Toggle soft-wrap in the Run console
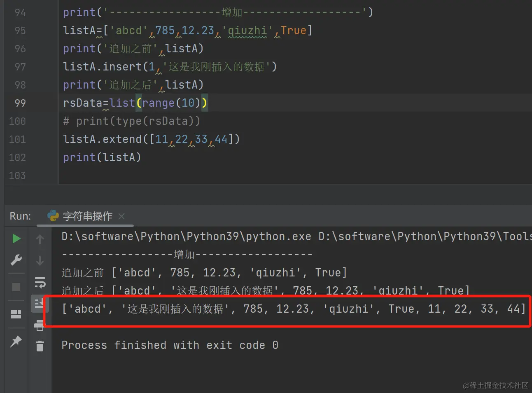 [40, 282]
